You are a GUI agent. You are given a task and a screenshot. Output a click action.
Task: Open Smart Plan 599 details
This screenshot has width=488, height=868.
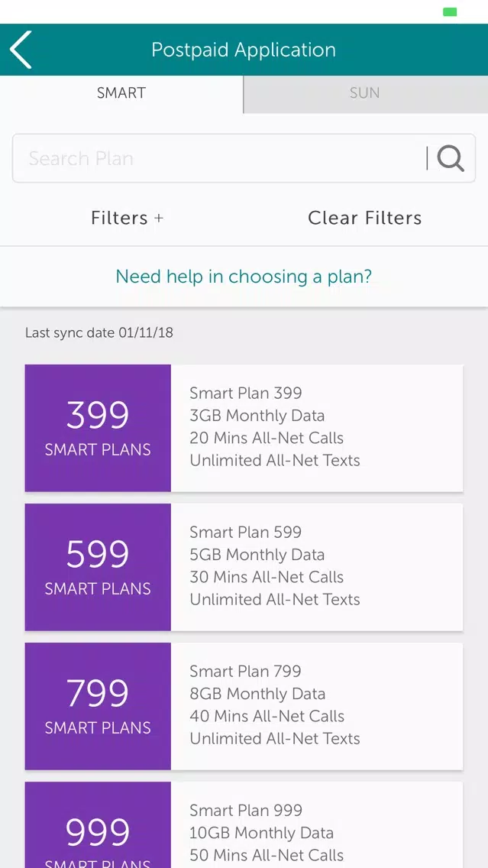(x=316, y=567)
